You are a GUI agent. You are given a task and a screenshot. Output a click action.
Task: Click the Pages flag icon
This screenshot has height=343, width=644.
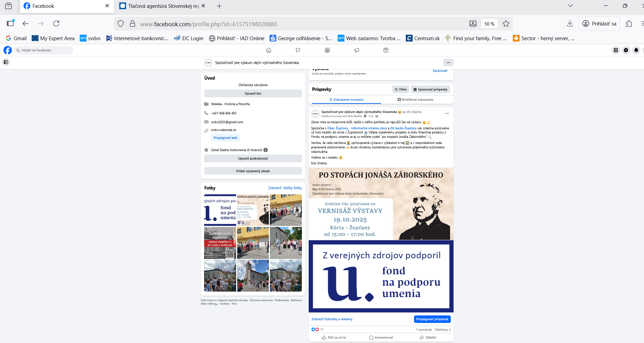[298, 50]
